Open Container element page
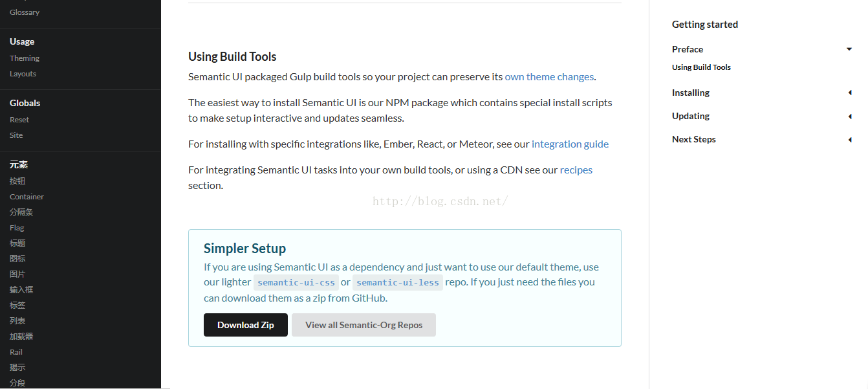Screen dimensions: 868x389 pos(27,197)
